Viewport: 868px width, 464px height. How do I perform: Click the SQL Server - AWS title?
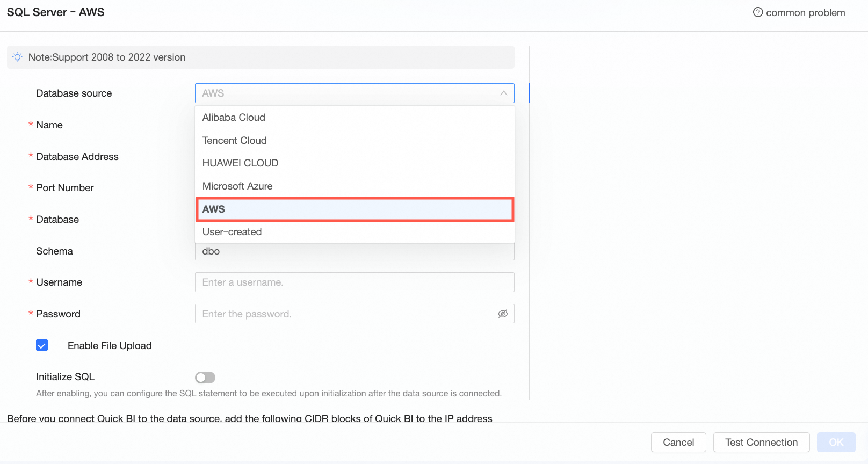click(56, 12)
